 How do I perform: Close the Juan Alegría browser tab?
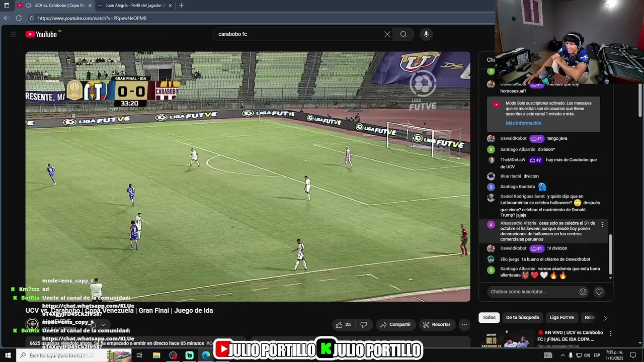click(170, 6)
